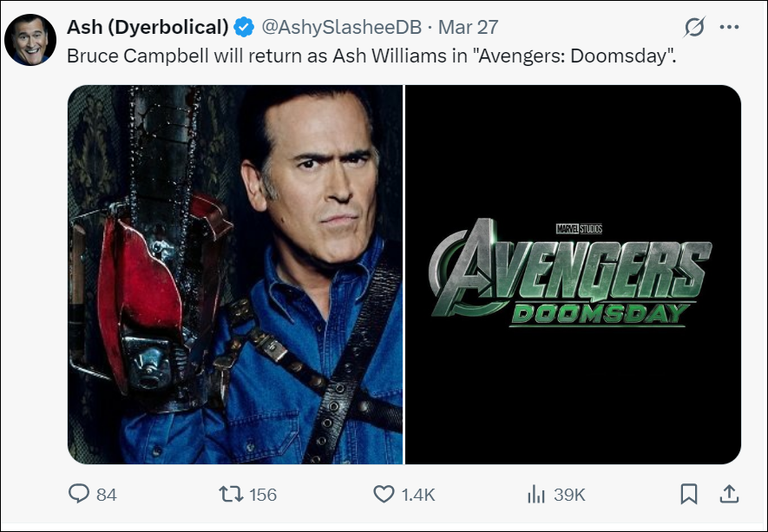Open Grok explain icon near top right
Image resolution: width=768 pixels, height=532 pixels.
tap(694, 28)
